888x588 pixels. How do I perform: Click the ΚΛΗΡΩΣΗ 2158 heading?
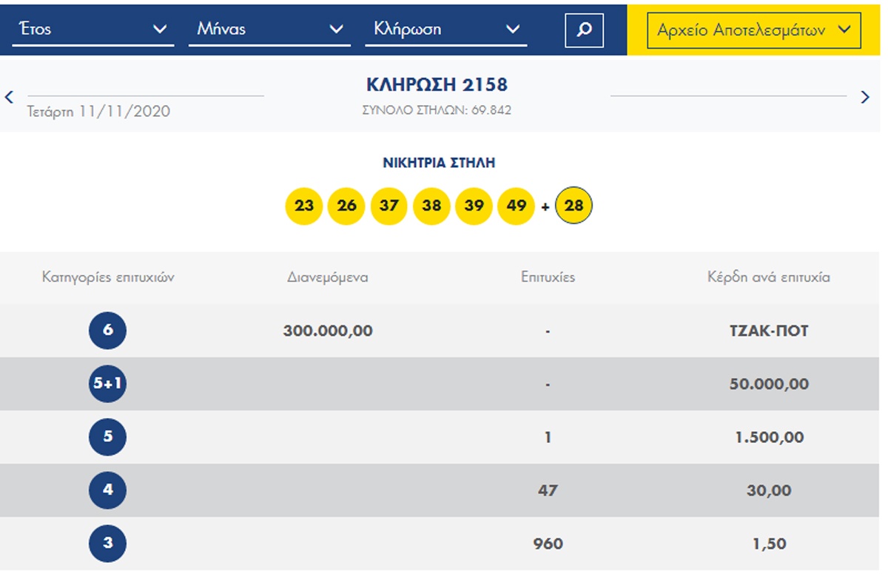437,85
